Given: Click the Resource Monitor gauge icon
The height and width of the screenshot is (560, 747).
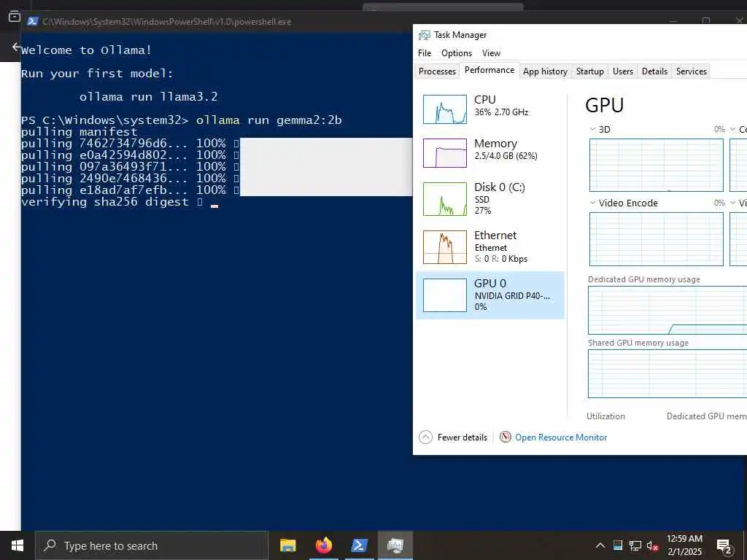Looking at the screenshot, I should pyautogui.click(x=505, y=437).
